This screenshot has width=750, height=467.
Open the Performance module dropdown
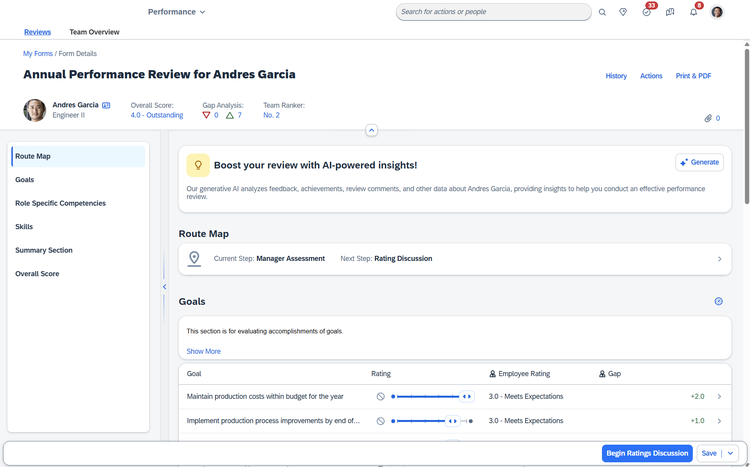pos(176,12)
